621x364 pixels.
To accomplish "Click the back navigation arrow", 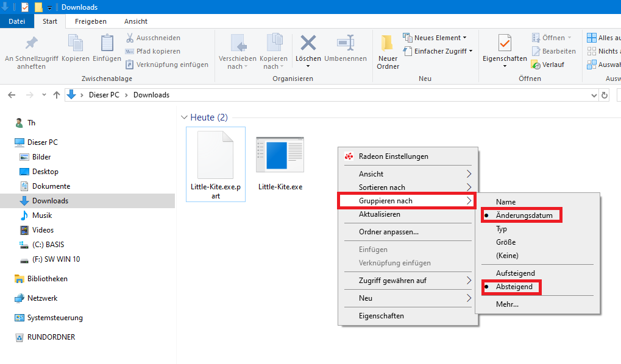I will pyautogui.click(x=12, y=95).
